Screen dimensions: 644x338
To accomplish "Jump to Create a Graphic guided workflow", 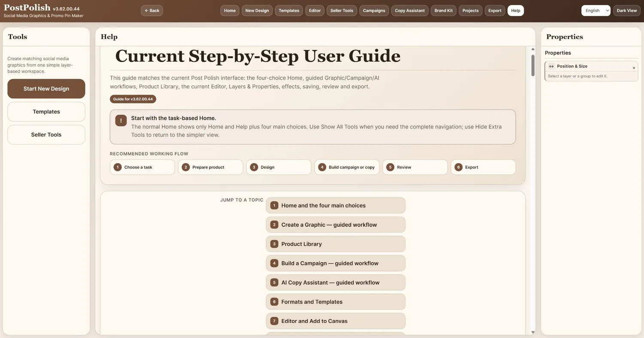I will click(x=336, y=225).
